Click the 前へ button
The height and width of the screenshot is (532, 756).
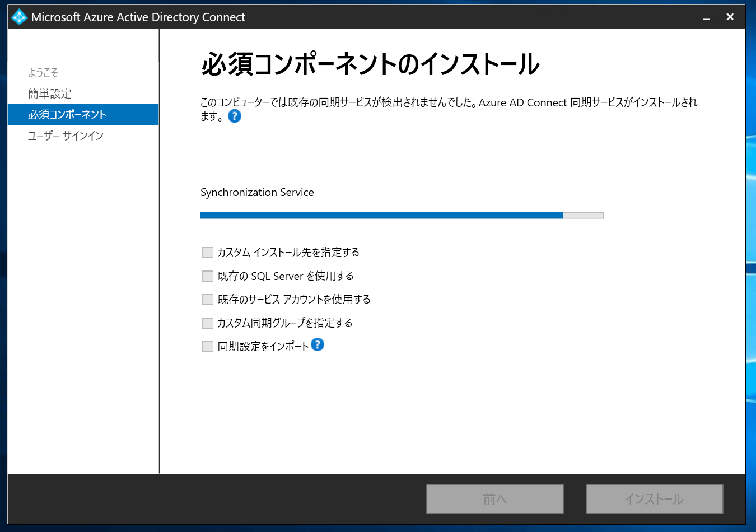tap(495, 499)
